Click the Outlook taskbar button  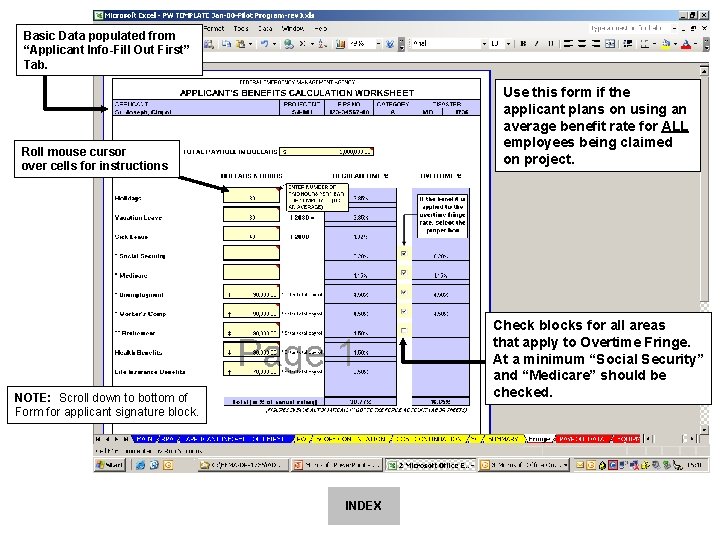(x=524, y=465)
